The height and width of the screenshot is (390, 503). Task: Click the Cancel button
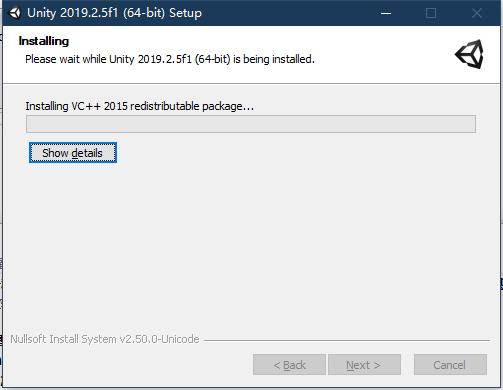(450, 365)
